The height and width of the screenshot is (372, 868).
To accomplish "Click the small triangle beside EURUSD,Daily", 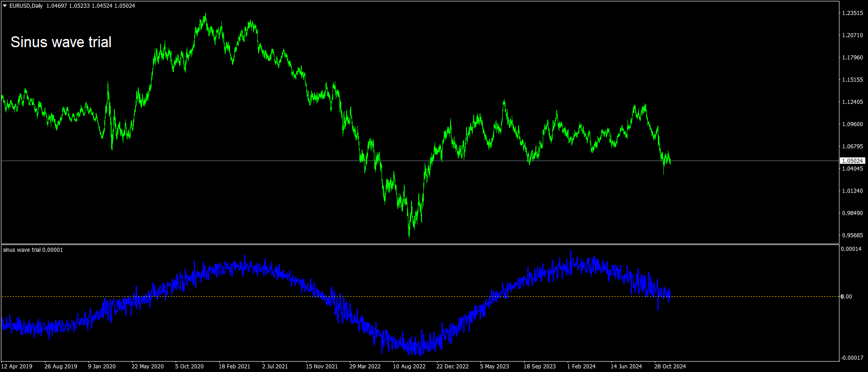I will click(5, 6).
